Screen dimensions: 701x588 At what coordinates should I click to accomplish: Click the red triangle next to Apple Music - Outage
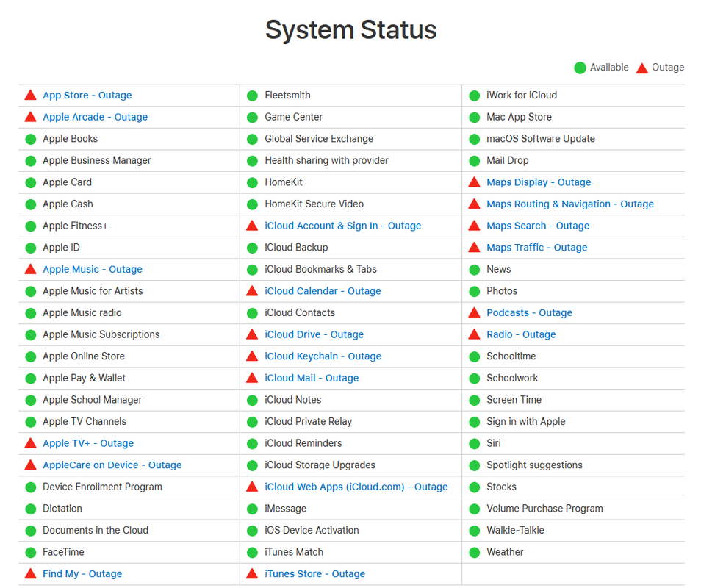coord(30,269)
